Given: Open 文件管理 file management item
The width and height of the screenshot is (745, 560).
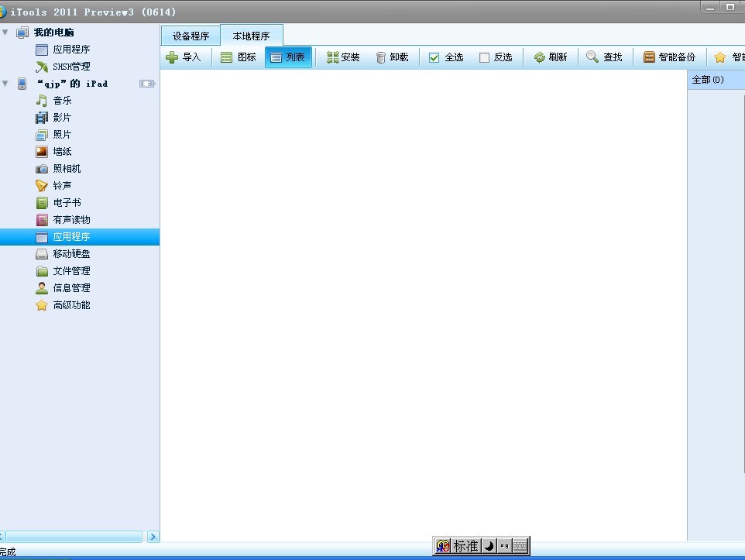Looking at the screenshot, I should point(71,271).
